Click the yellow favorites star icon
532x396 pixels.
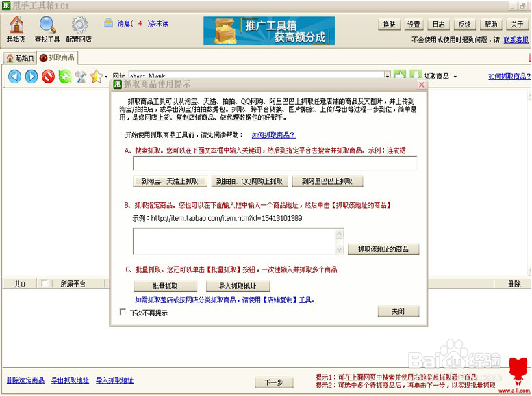[97, 77]
